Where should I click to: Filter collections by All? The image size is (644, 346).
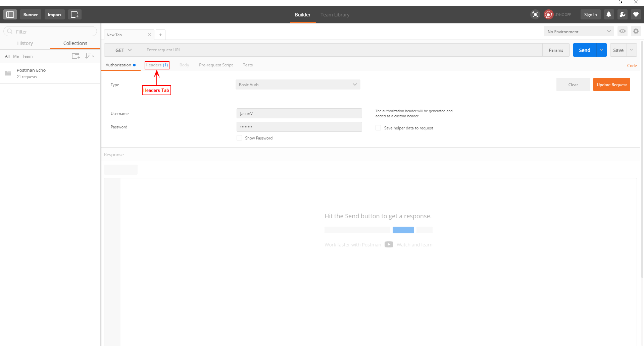[x=7, y=56]
